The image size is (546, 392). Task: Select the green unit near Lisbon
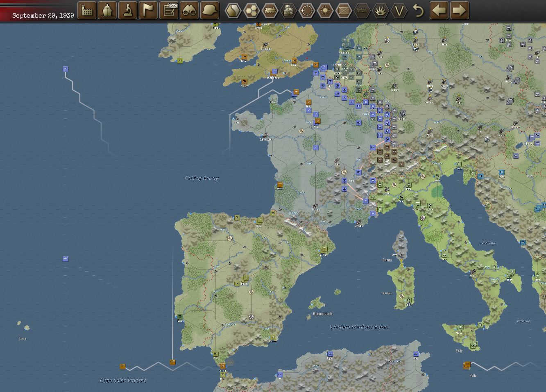[180, 317]
